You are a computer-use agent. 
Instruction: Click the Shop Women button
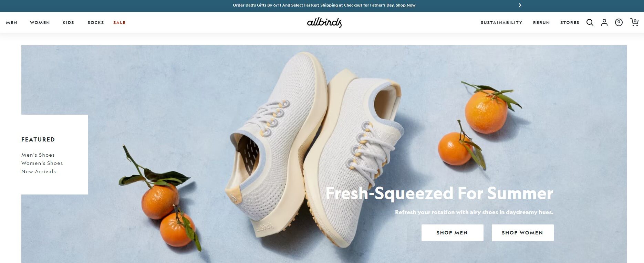(x=523, y=233)
